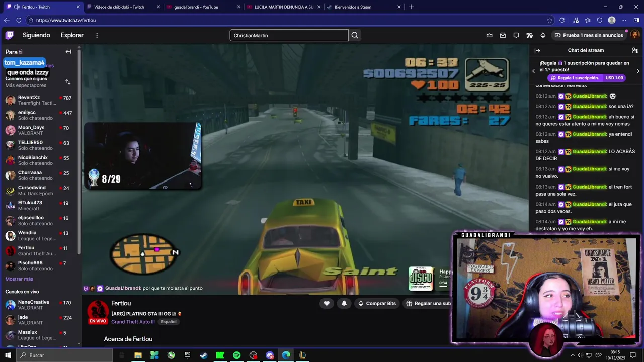Open Explorar in Twitch navigation
The width and height of the screenshot is (644, 362).
pyautogui.click(x=72, y=35)
